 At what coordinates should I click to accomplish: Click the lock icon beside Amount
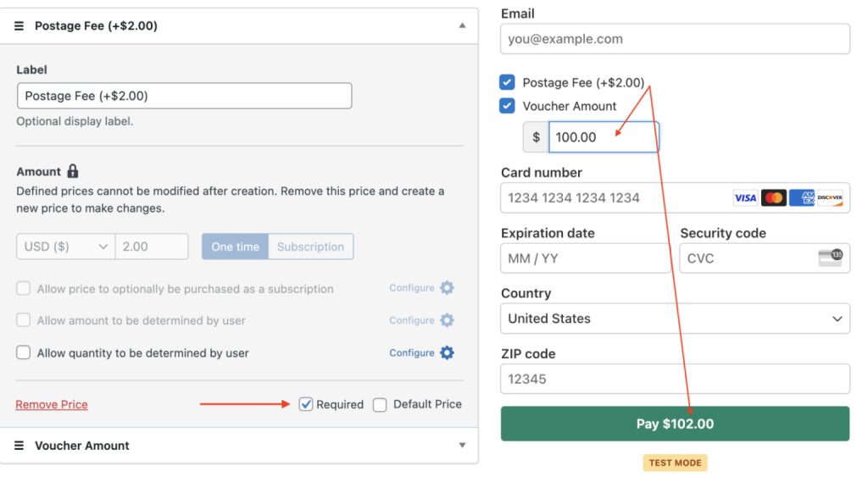pyautogui.click(x=73, y=171)
